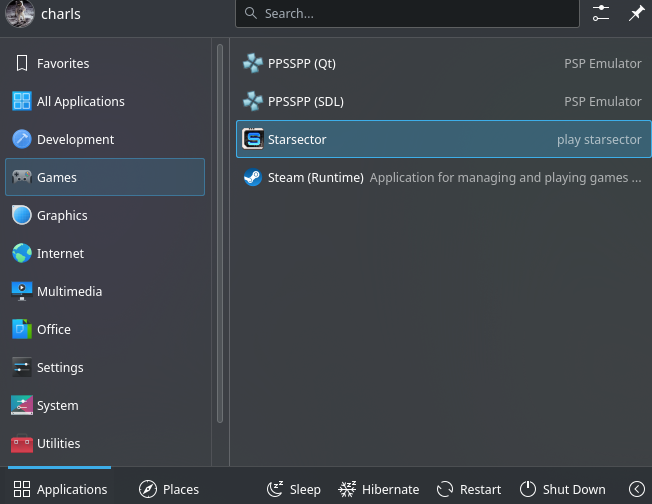Click the charls user avatar picture

point(20,13)
